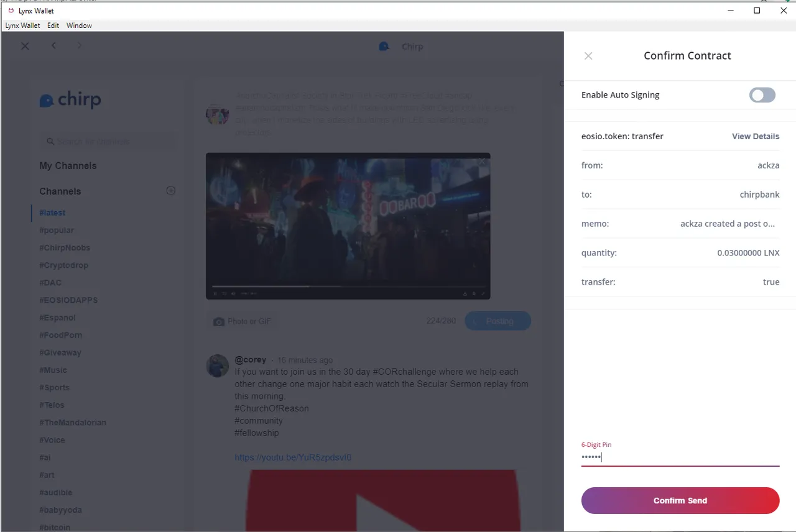
Task: Add a channel with the plus icon
Action: pos(171,191)
